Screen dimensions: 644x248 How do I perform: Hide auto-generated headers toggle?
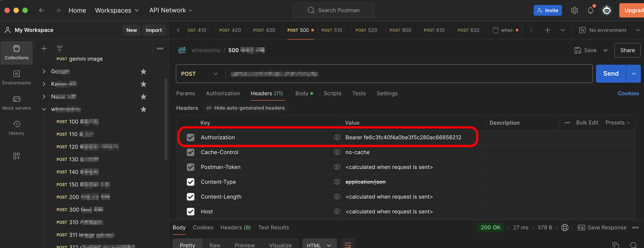point(245,108)
